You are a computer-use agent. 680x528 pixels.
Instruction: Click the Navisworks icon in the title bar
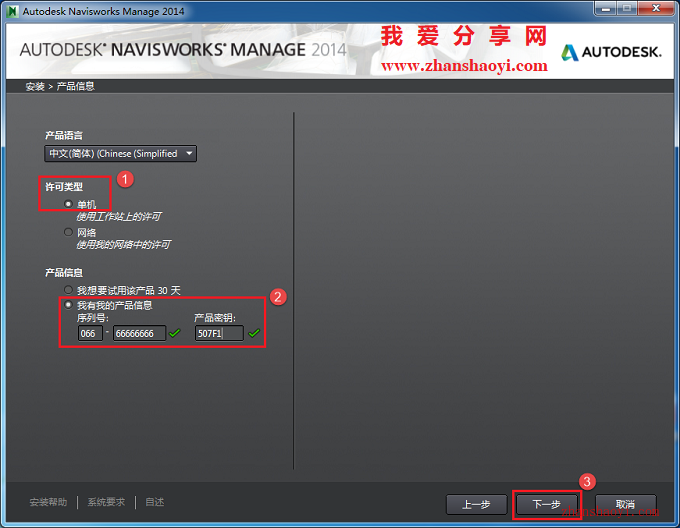click(x=12, y=11)
